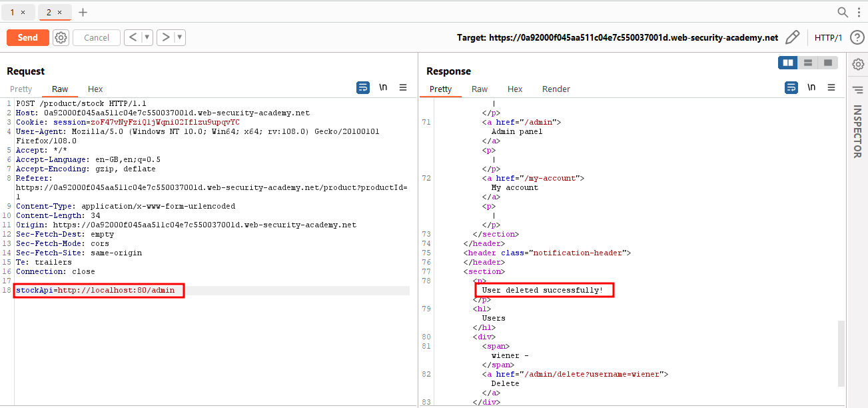
Task: Click the href="/admin" line in response
Action: (x=522, y=123)
